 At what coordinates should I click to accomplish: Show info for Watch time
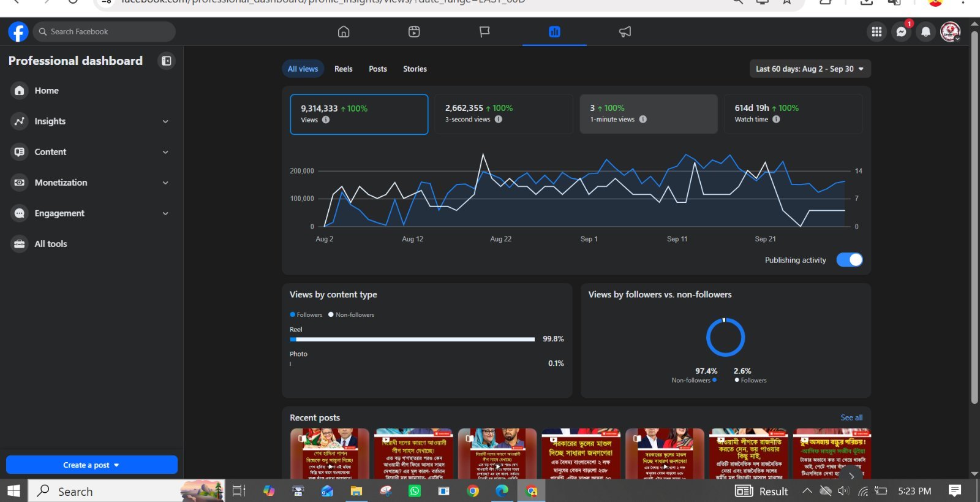(x=776, y=120)
